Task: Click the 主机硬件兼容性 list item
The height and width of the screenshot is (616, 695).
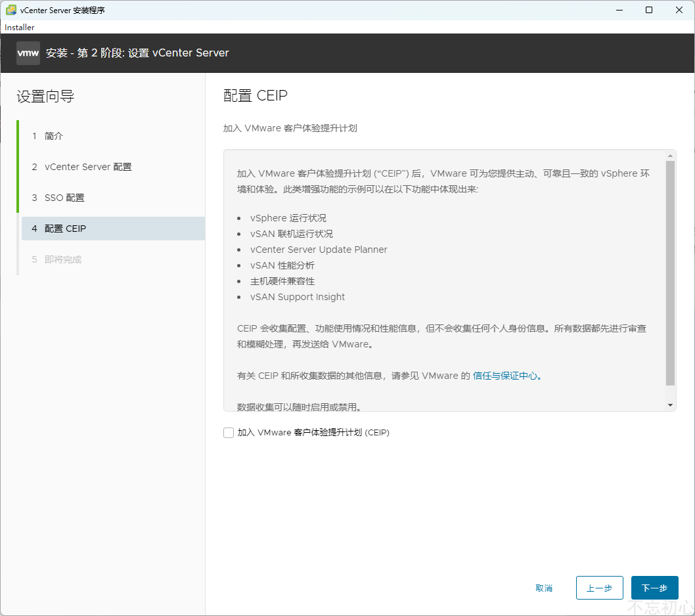Action: pos(282,282)
